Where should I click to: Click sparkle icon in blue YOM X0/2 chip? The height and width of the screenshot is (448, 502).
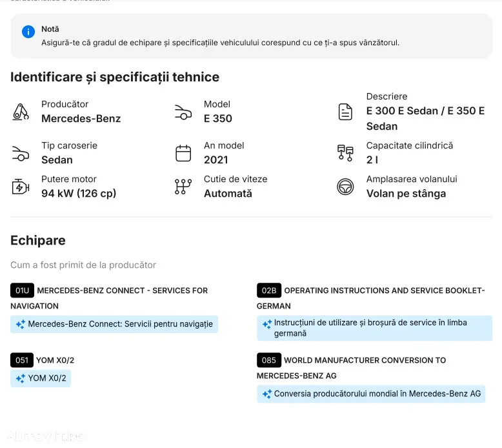21,378
